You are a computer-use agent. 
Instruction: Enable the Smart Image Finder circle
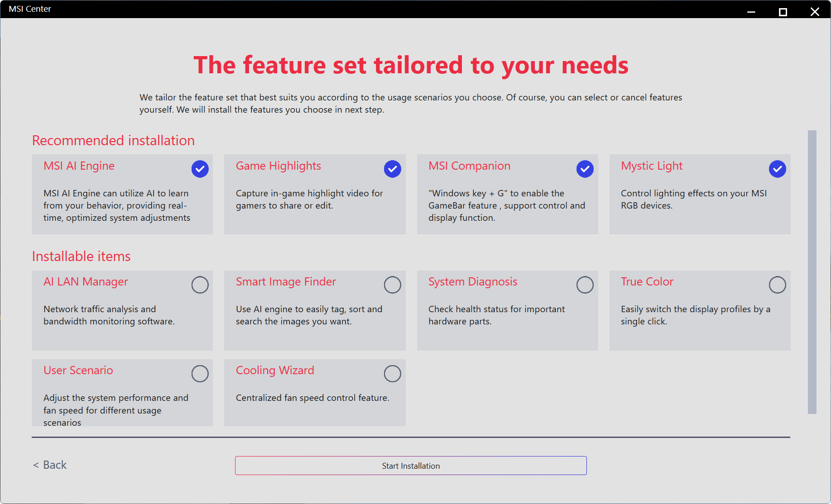click(x=392, y=285)
